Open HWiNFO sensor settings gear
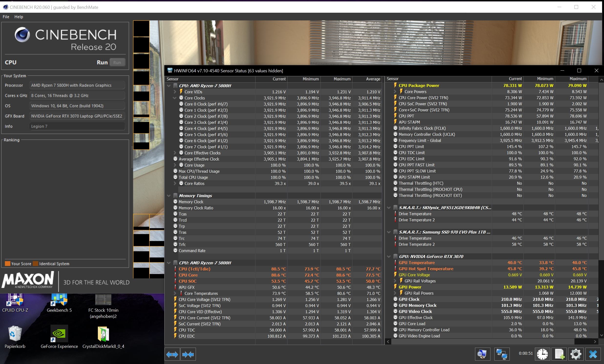The width and height of the screenshot is (604, 364). point(576,354)
